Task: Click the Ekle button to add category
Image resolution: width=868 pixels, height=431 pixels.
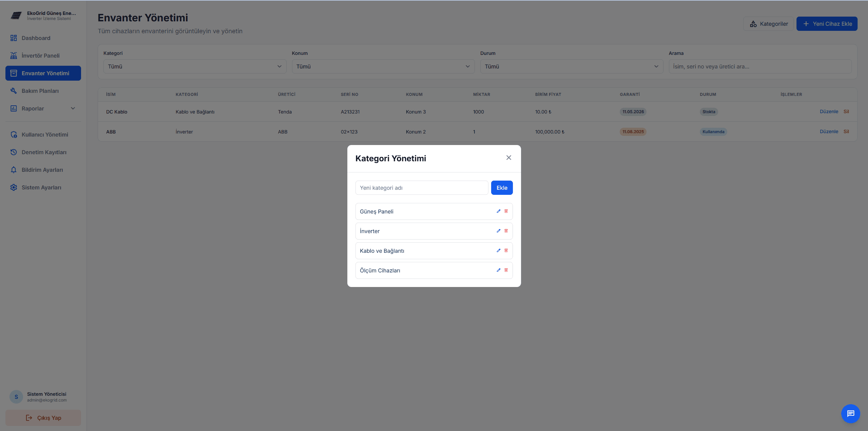Action: click(502, 188)
